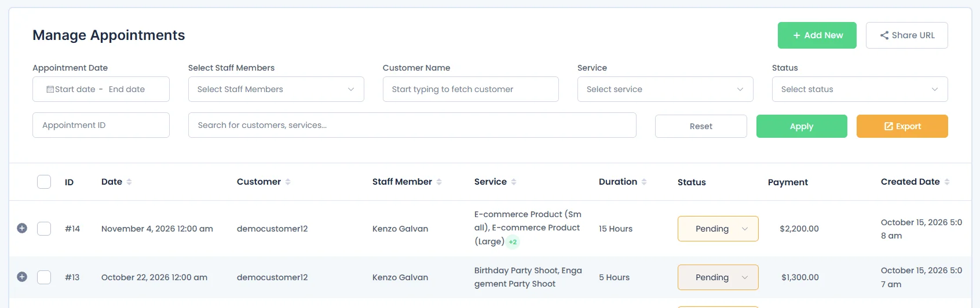Click the Status column header

click(692, 182)
